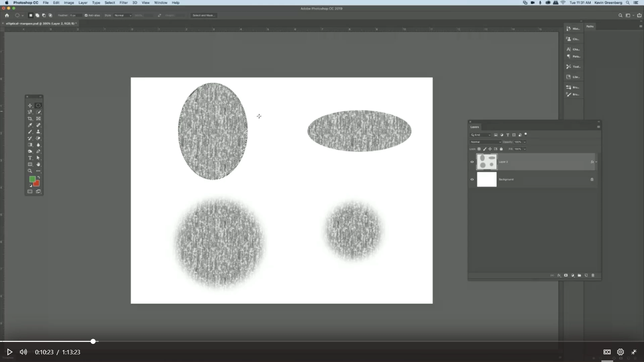644x362 pixels.
Task: Toggle the Anti-alias checkbox
Action: (x=86, y=15)
